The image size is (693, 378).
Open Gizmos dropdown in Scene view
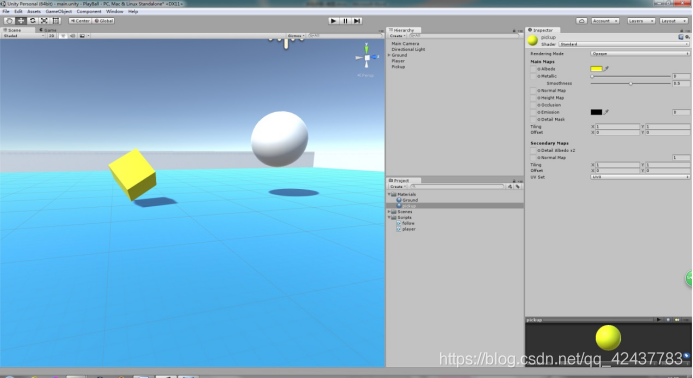point(296,36)
